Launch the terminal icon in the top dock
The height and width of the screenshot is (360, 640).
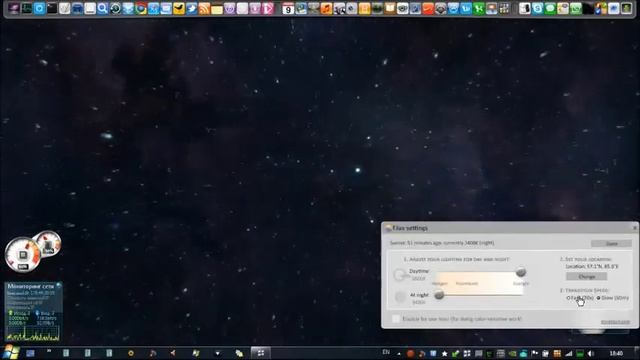(x=52, y=9)
